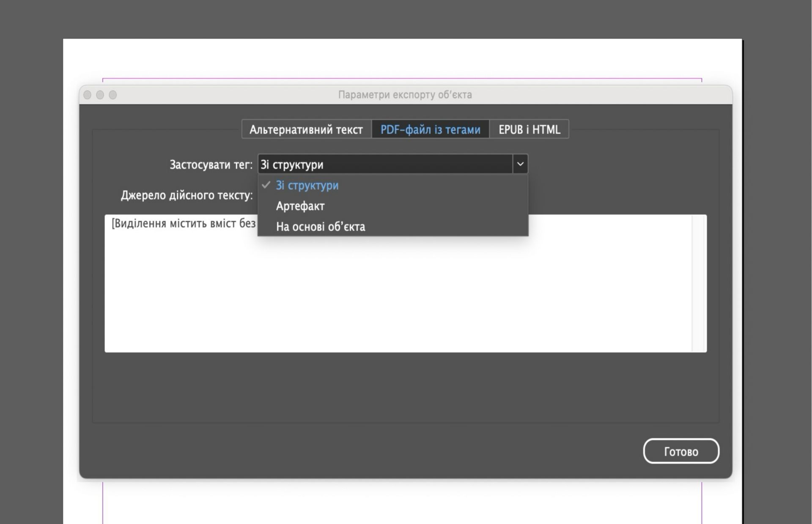Click the Джерело дійсного тексту label
This screenshot has height=524, width=812.
[x=187, y=195]
